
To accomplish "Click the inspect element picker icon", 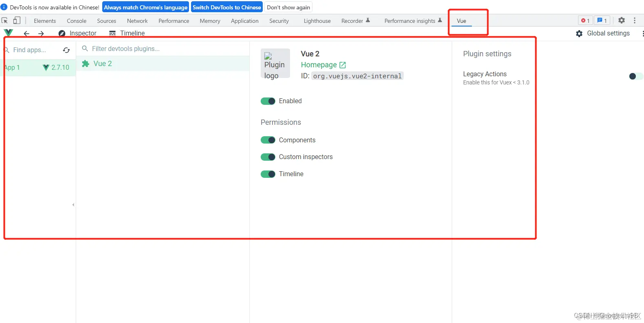I will click(x=5, y=20).
